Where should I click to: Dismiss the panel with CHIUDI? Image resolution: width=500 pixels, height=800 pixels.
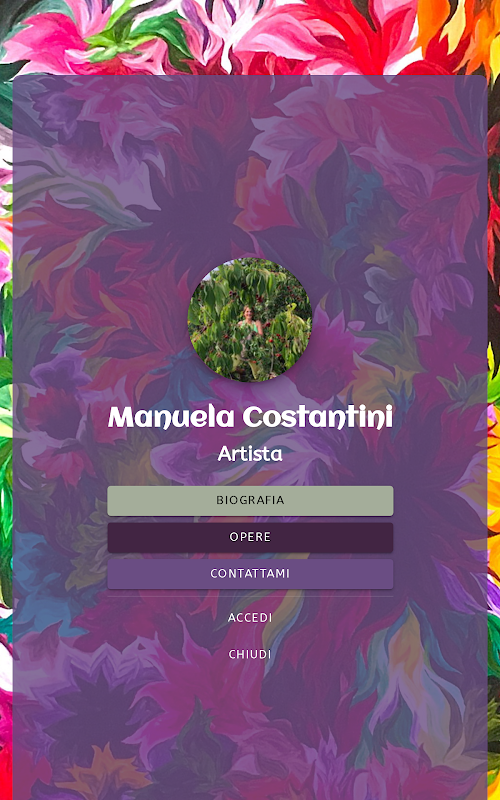coord(250,654)
